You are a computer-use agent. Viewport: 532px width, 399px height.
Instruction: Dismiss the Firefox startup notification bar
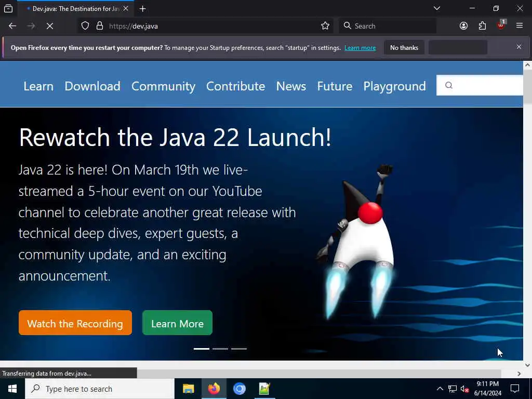click(519, 47)
